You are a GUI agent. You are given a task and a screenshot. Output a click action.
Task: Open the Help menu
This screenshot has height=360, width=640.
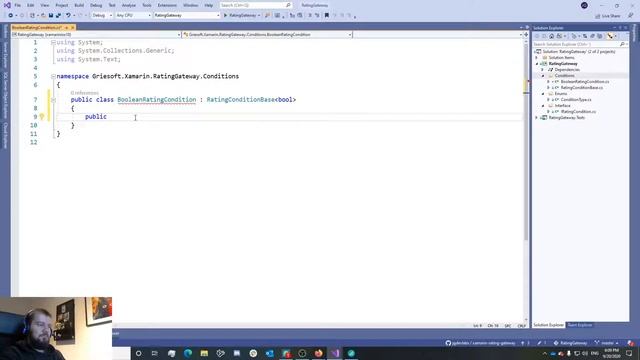pyautogui.click(x=209, y=5)
